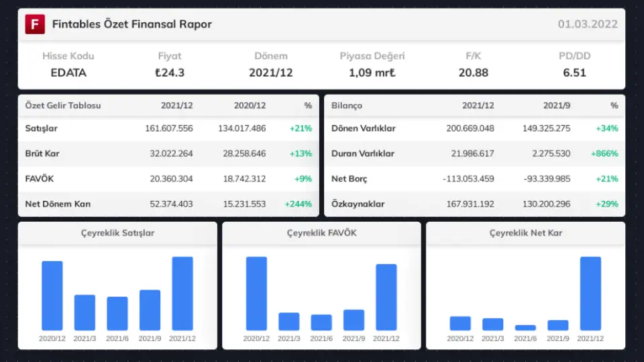The width and height of the screenshot is (644, 362).
Task: Click the PD/DD value 6.51
Action: point(575,73)
